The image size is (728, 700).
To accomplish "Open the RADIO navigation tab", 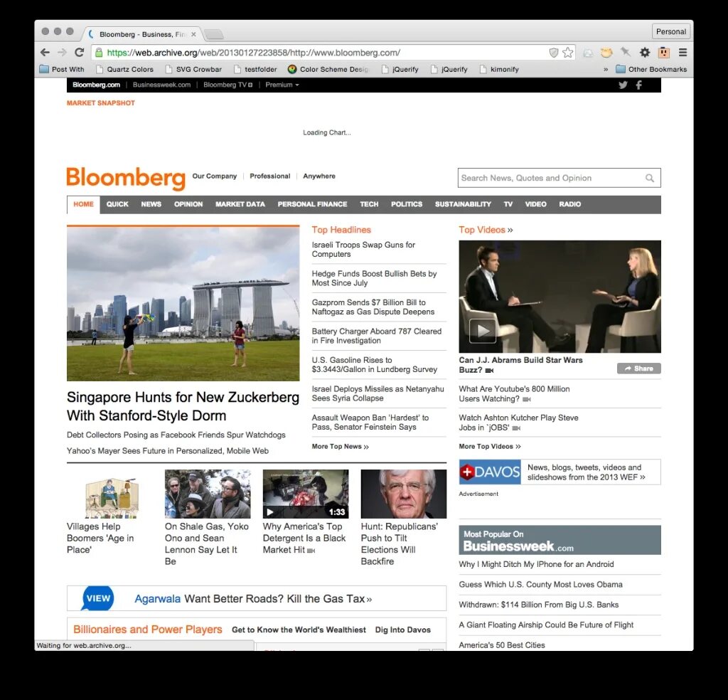I will pyautogui.click(x=570, y=204).
